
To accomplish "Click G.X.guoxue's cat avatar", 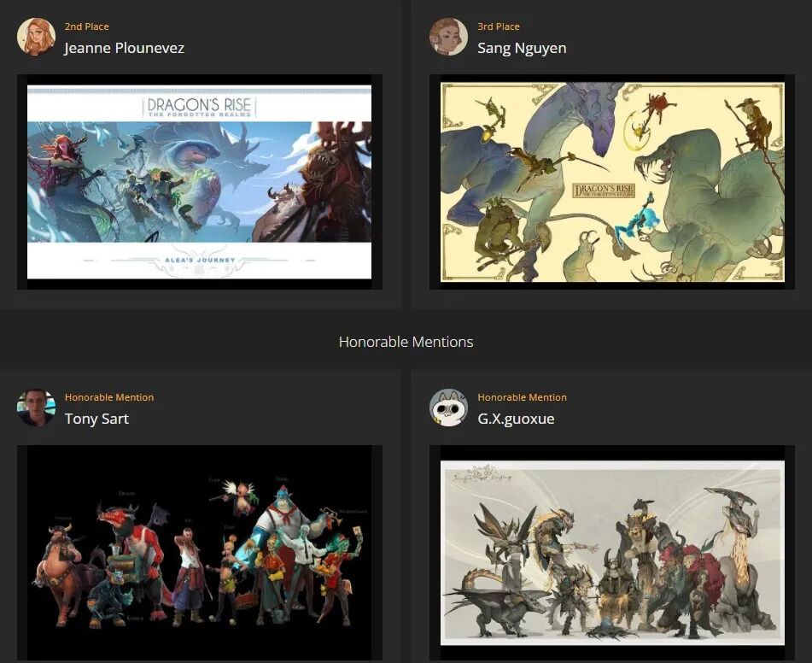I will point(448,408).
